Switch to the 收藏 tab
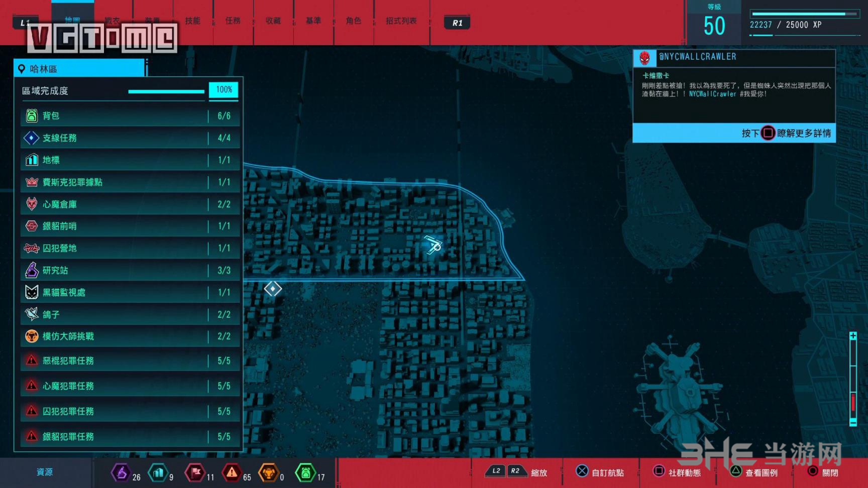 (273, 21)
